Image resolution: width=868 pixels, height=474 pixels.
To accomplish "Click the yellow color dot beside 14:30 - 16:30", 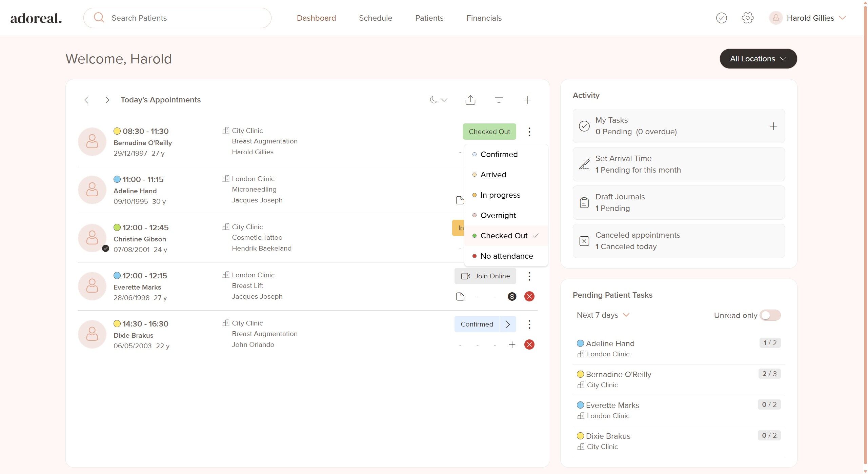I will coord(117,324).
